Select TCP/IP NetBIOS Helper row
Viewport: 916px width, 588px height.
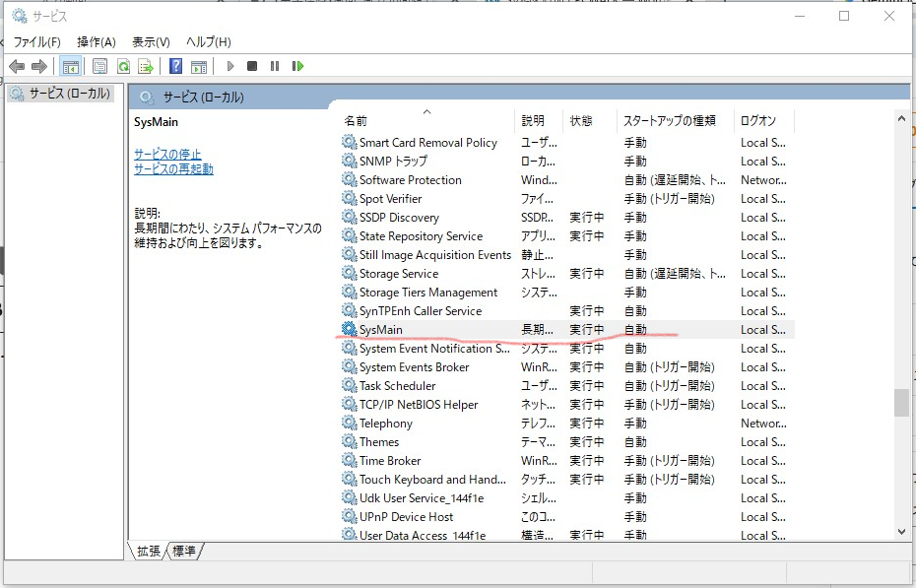pyautogui.click(x=566, y=404)
